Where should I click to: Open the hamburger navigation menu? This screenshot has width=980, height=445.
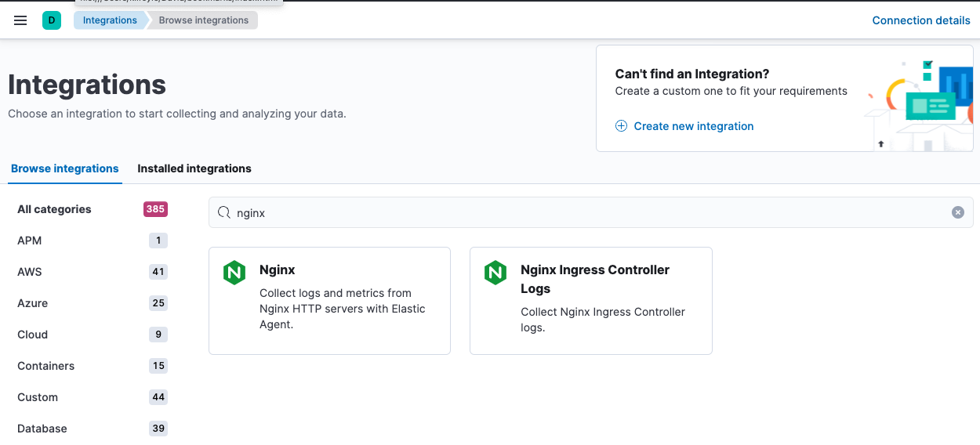[20, 20]
